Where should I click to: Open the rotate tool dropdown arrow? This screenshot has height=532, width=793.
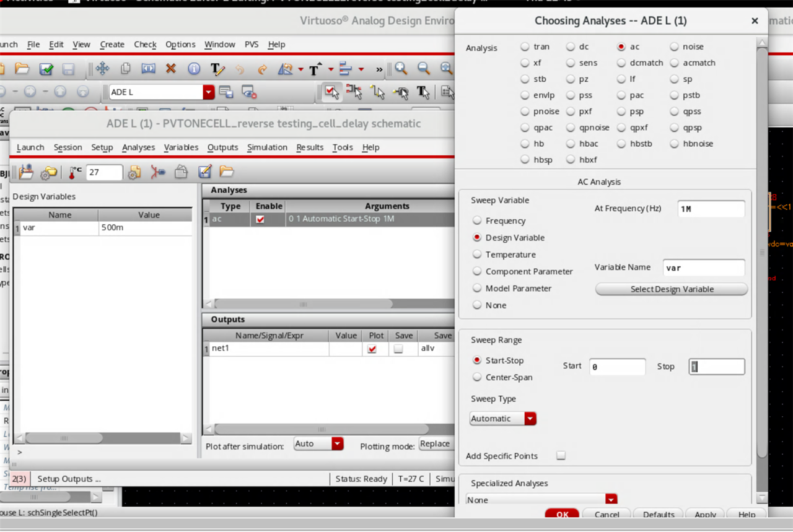pos(300,69)
